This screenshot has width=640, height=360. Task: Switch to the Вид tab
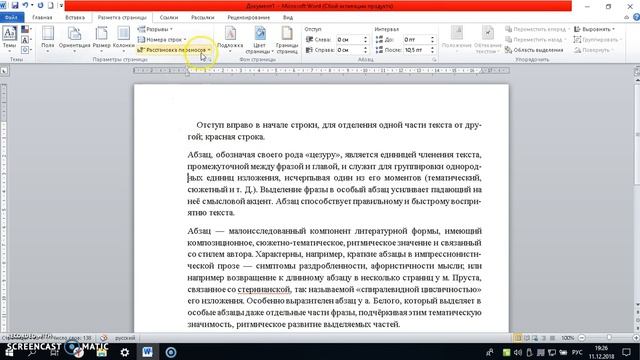point(288,18)
